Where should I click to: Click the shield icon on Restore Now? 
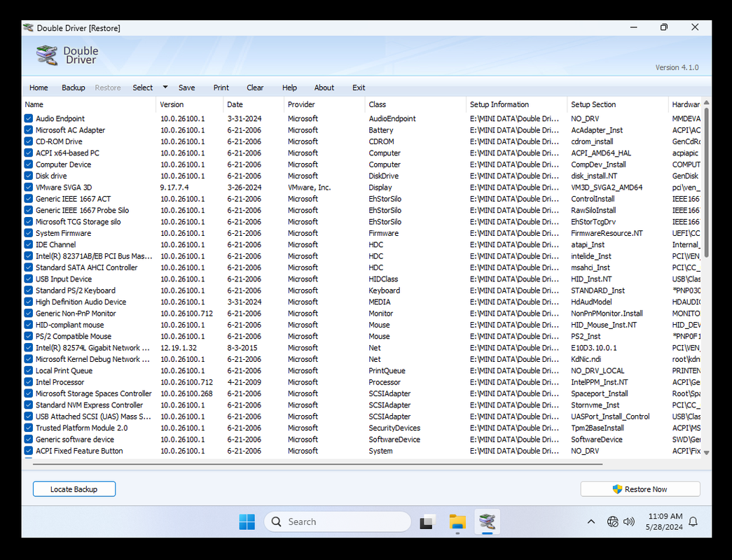(x=617, y=489)
